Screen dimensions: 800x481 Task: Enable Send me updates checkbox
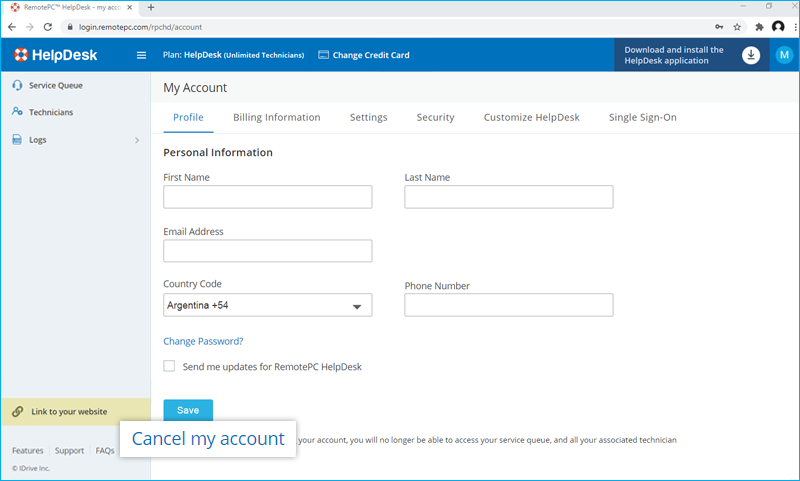169,367
